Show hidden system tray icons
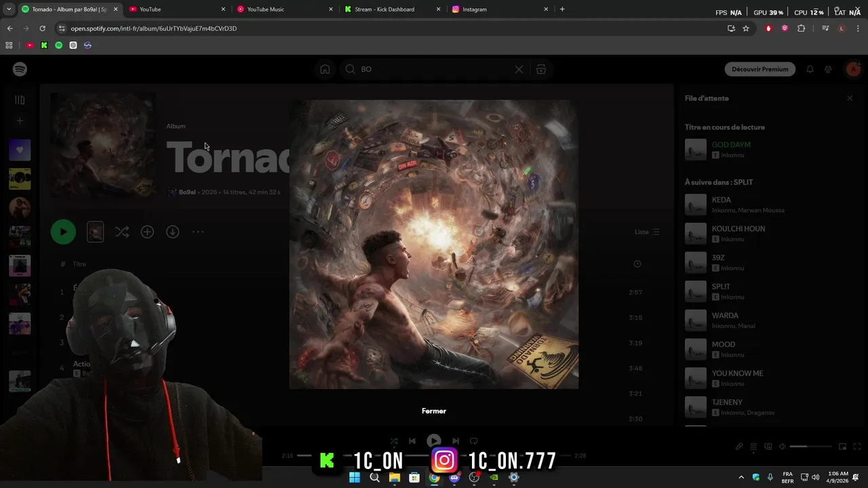Screen dimensions: 868x488 pos(741,477)
